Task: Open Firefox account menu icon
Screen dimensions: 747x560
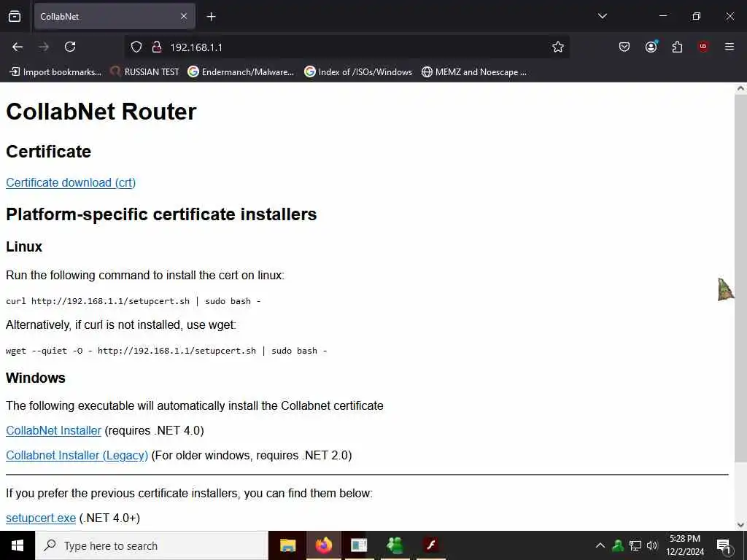Action: pos(651,46)
